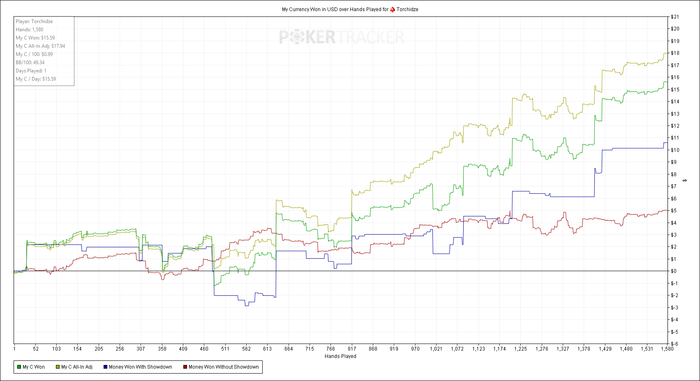Click the 409 x-axis tick label

(183, 349)
